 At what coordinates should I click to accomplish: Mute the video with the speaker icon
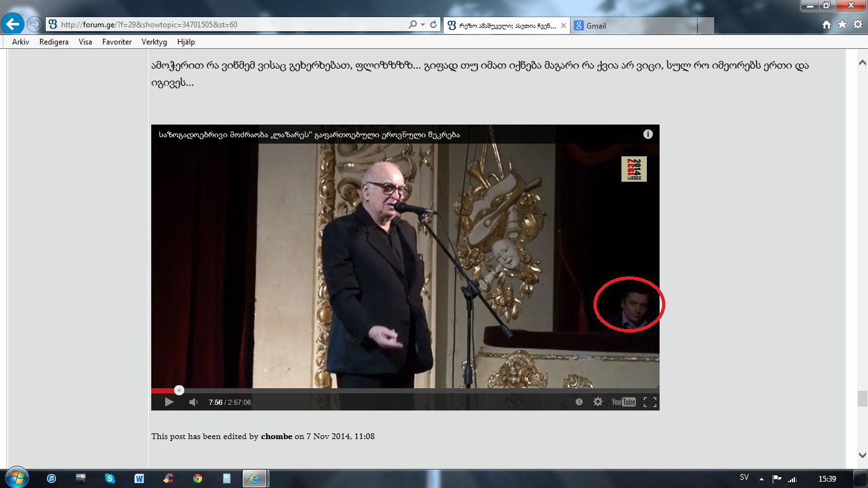(194, 402)
